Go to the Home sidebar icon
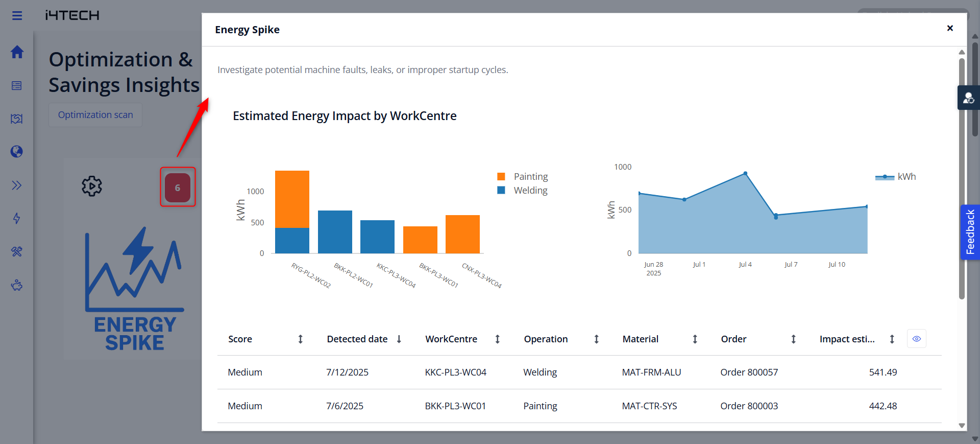This screenshot has width=980, height=444. [17, 52]
